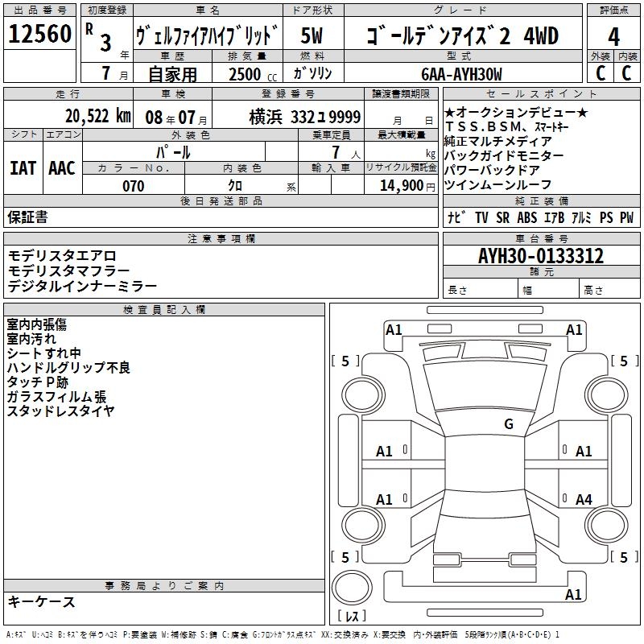The image size is (644, 644).
Task: Click the exterior color パール
Action: click(173, 152)
